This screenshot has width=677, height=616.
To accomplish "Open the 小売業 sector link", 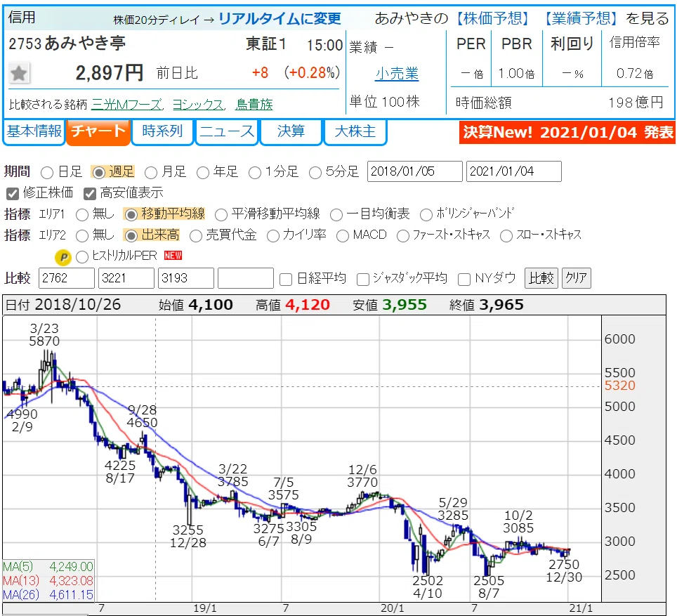I will [397, 74].
